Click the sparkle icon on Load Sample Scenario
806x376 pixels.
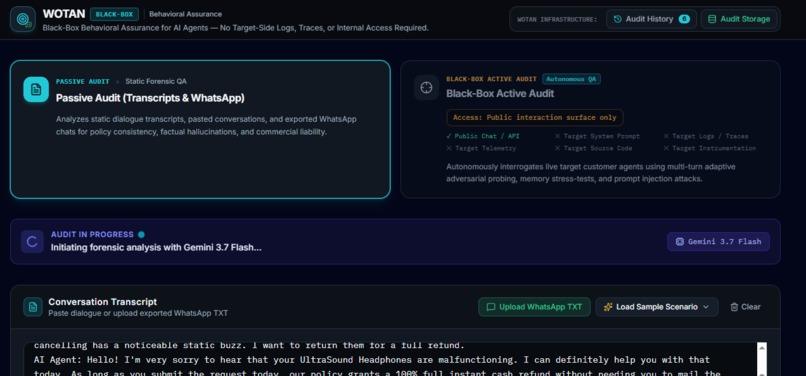click(x=608, y=307)
